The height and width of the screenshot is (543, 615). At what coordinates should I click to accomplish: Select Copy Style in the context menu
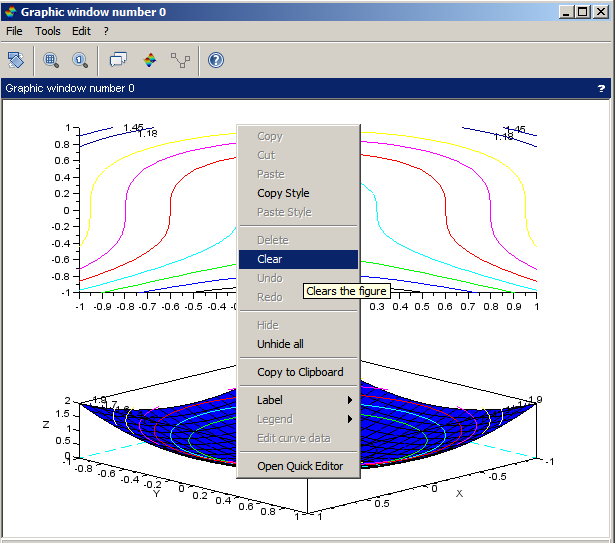[283, 193]
